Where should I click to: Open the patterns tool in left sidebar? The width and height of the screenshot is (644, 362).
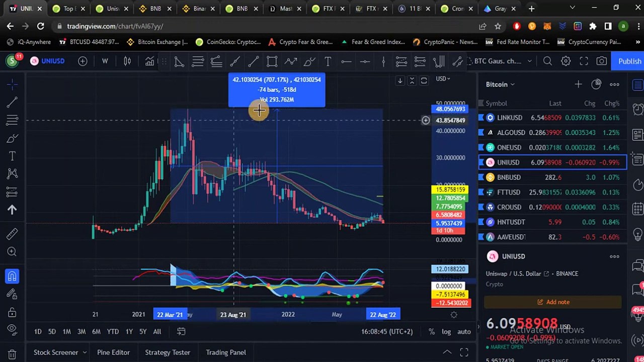pyautogui.click(x=12, y=174)
